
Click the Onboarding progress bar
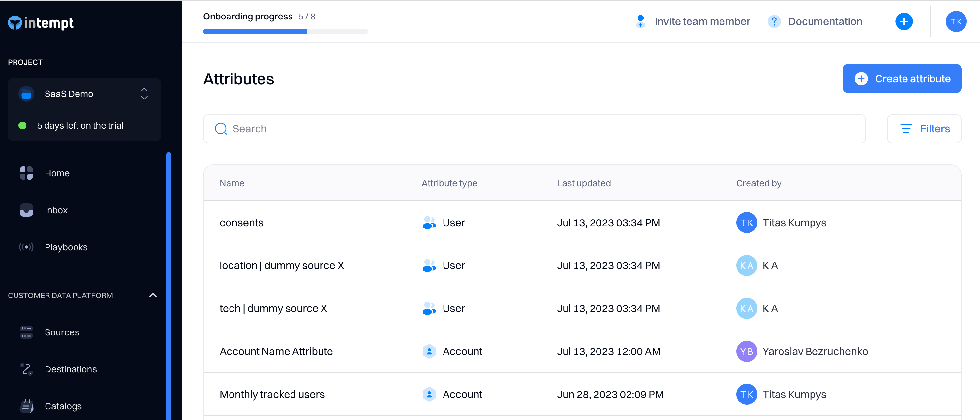(285, 31)
